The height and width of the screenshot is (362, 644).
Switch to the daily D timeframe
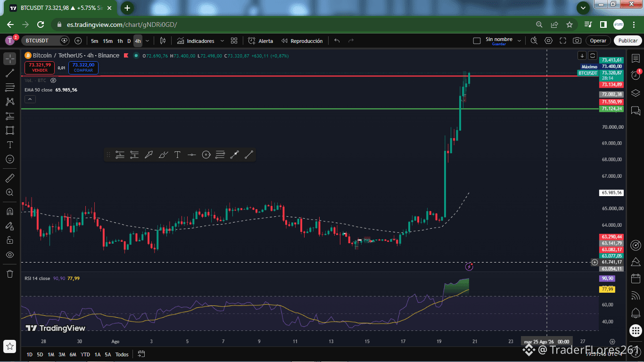pyautogui.click(x=129, y=41)
